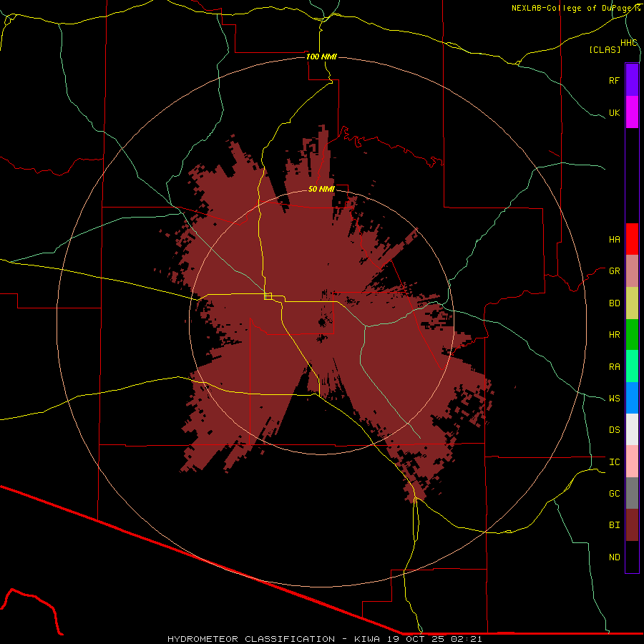
Task: Click the HA red legend swatch
Action: 632,239
